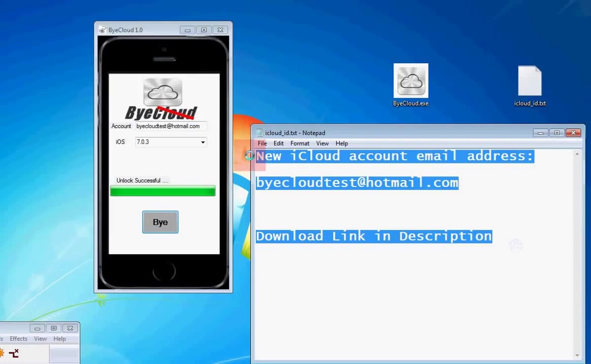
Task: Maximize the Notepad window
Action: [x=557, y=133]
